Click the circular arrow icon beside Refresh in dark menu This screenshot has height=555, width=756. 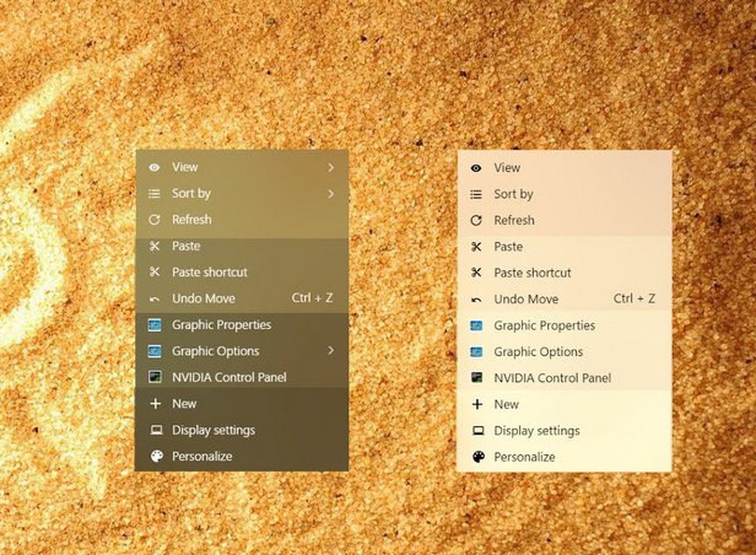[154, 220]
